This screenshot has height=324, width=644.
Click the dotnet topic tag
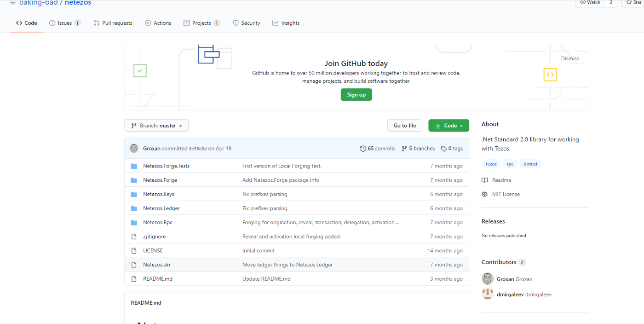coord(530,164)
